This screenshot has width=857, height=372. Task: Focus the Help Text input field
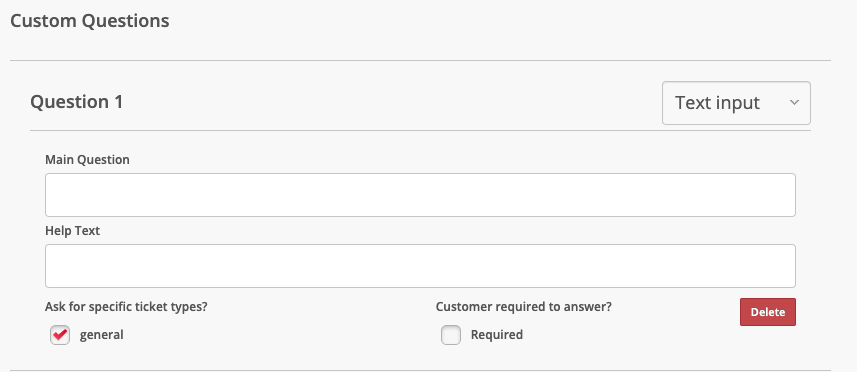pos(420,266)
